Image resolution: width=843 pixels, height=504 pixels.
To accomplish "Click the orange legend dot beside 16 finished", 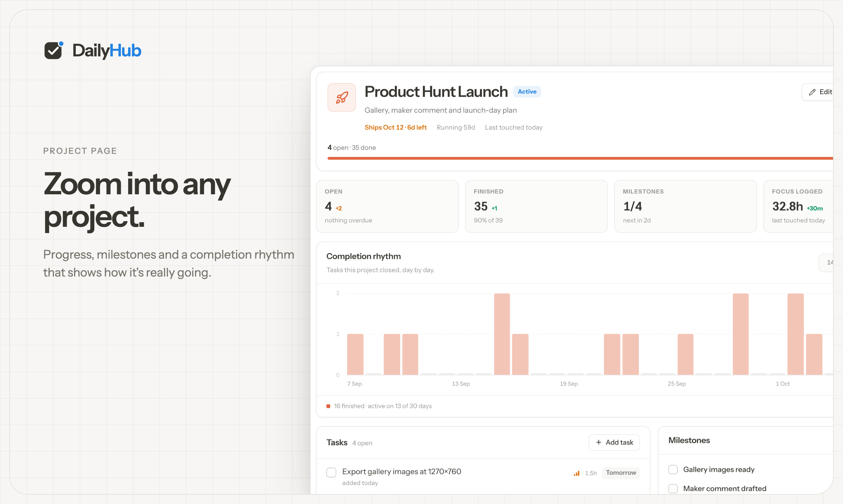I will pos(328,406).
